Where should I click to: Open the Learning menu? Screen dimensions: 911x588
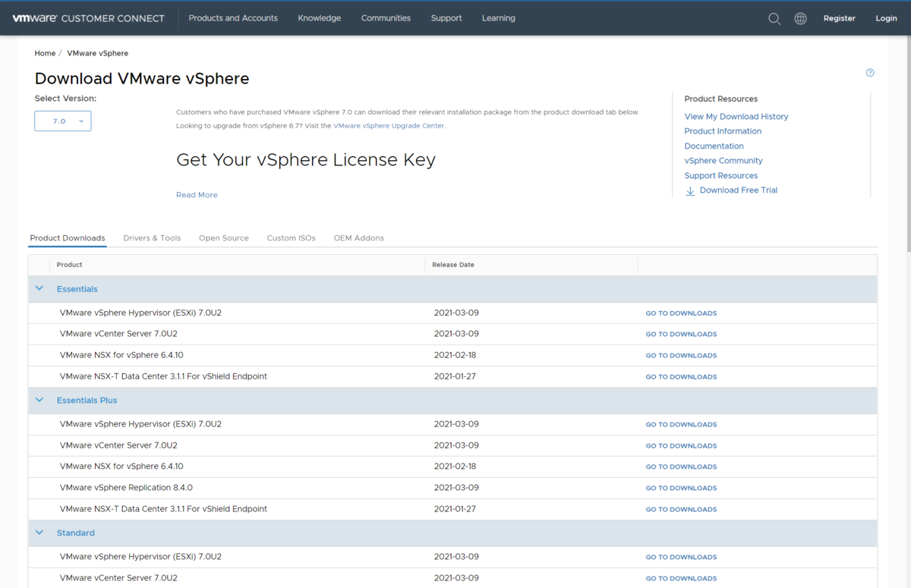[x=499, y=18]
